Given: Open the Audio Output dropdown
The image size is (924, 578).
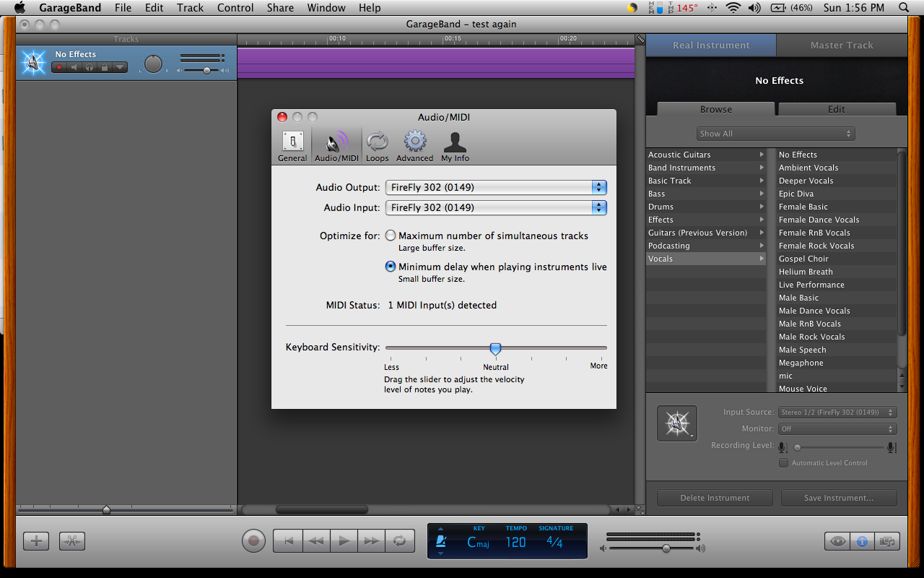Looking at the screenshot, I should click(x=496, y=187).
